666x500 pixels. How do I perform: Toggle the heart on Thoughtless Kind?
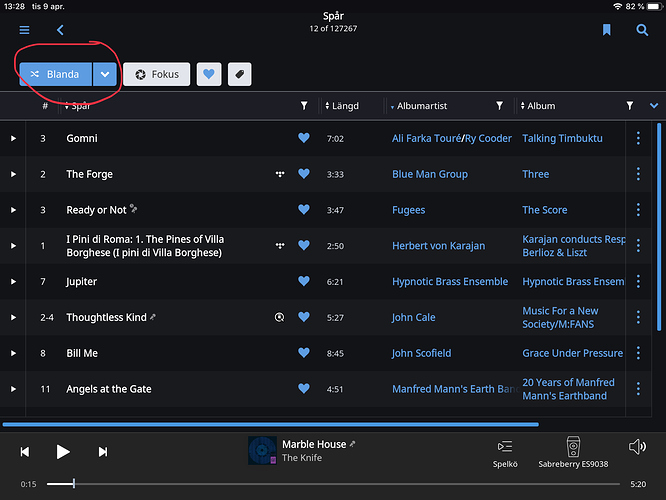304,316
